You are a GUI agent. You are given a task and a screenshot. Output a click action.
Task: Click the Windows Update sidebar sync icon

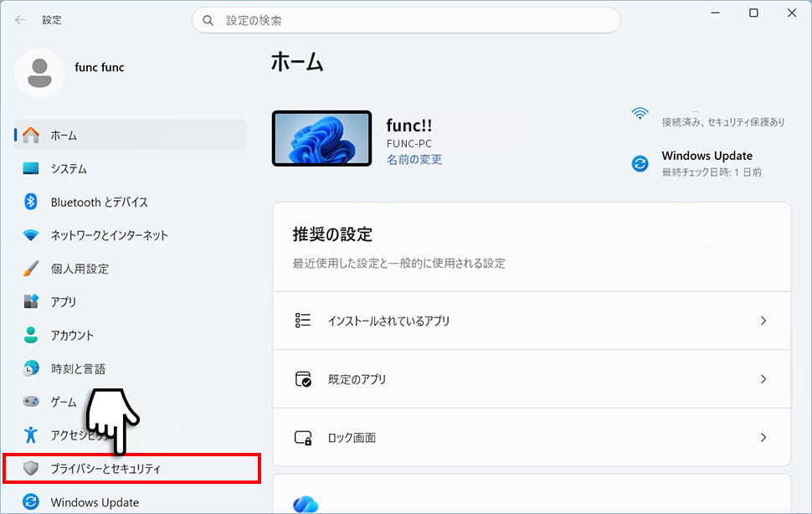tap(30, 501)
